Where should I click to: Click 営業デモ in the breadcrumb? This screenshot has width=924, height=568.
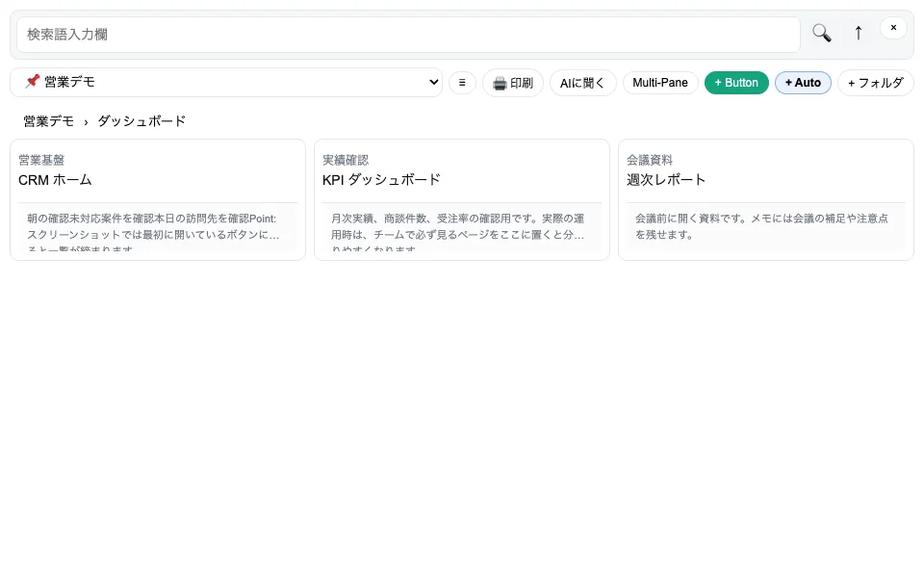tap(49, 120)
